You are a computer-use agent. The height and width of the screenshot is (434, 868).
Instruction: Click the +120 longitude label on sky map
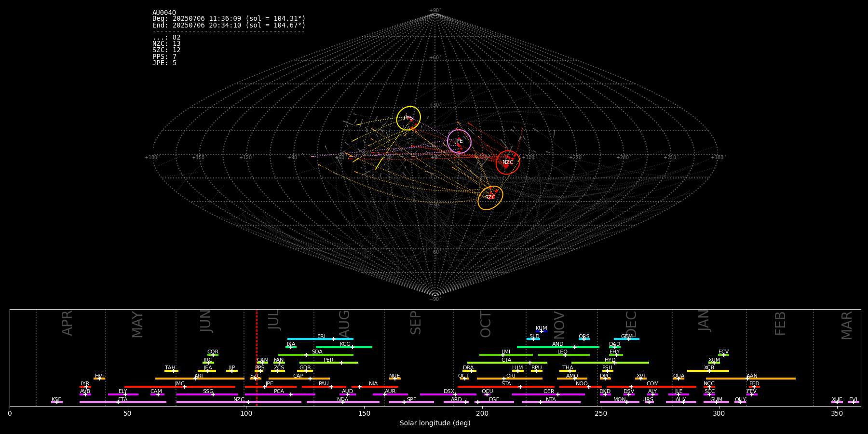click(245, 158)
